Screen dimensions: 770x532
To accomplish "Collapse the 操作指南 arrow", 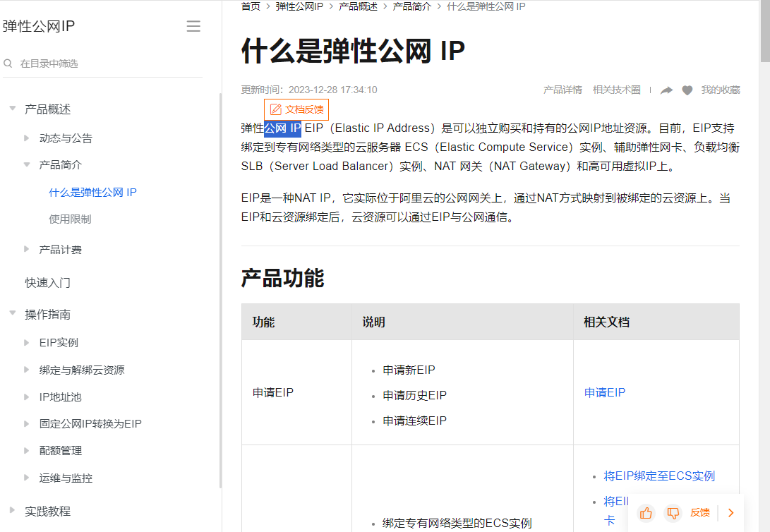I will [13, 313].
